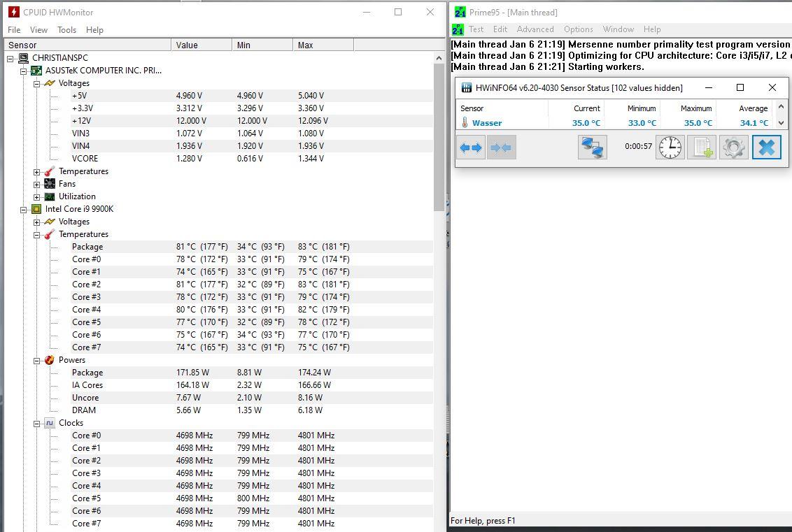Screen dimensions: 792x532
Task: Expand the CPU Voltages section
Action: tap(36, 222)
